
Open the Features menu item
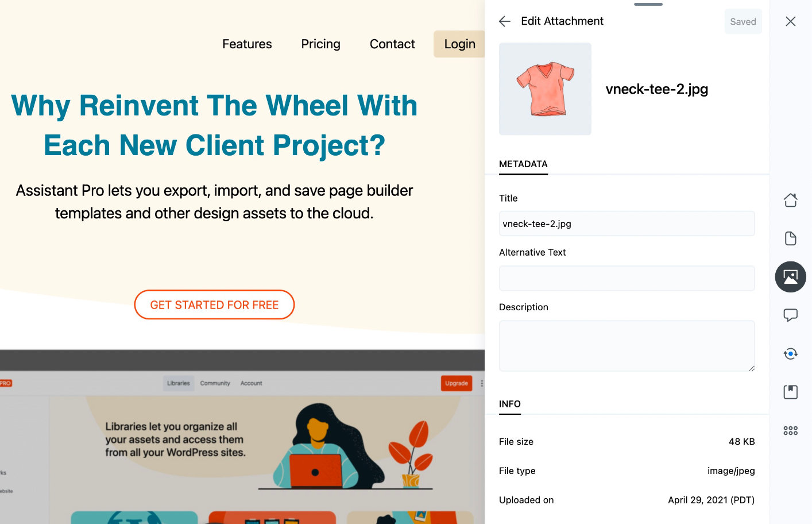[x=247, y=44]
